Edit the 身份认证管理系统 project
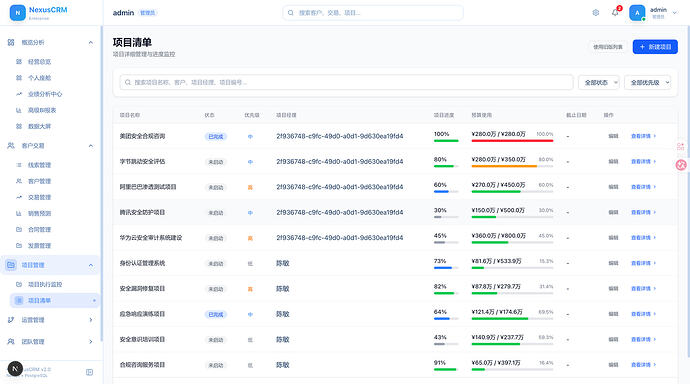This screenshot has height=384, width=690. pyautogui.click(x=613, y=263)
